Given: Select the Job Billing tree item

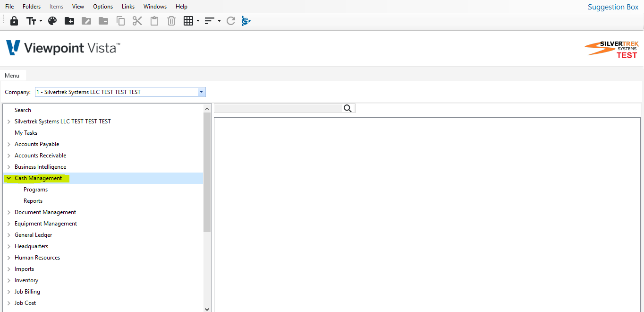Looking at the screenshot, I should pyautogui.click(x=27, y=292).
